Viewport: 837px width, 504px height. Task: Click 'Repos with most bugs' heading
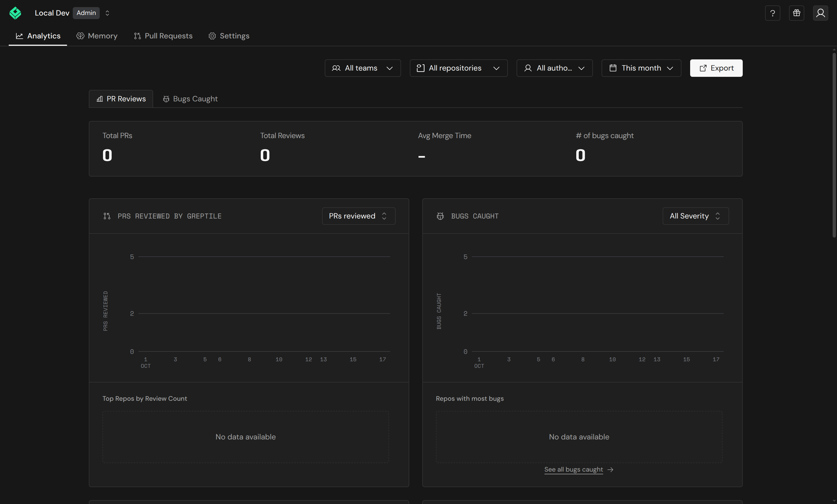470,398
